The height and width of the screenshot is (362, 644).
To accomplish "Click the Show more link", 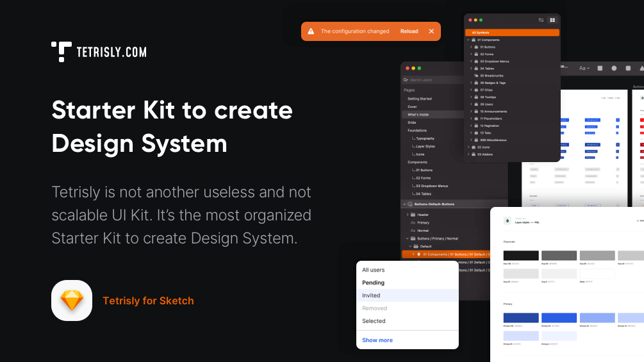I will [x=377, y=340].
